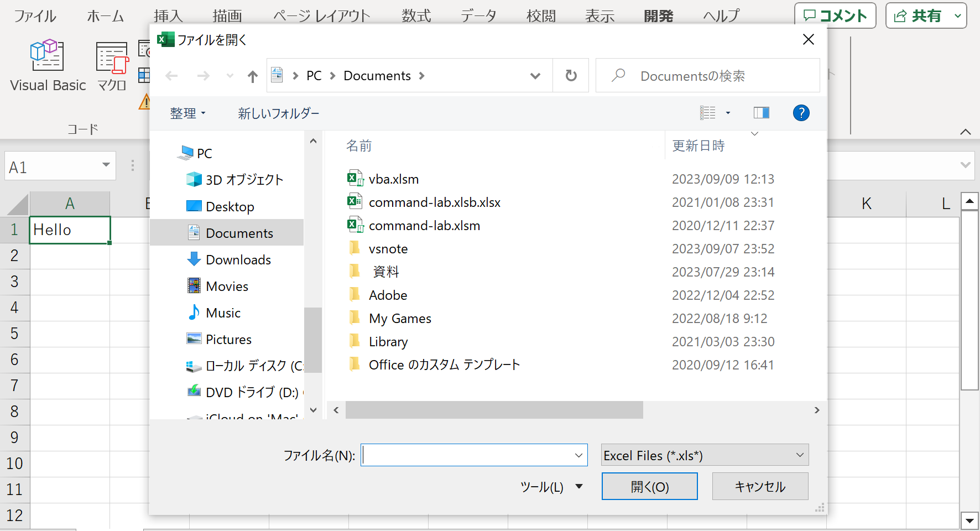Create a 新しいフォルダー
The image size is (980, 531).
(x=278, y=113)
